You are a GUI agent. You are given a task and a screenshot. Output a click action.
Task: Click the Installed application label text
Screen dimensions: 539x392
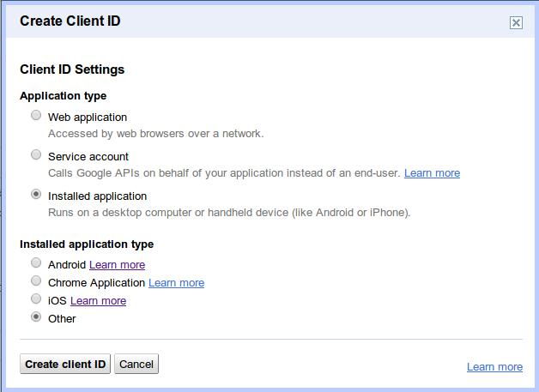97,196
